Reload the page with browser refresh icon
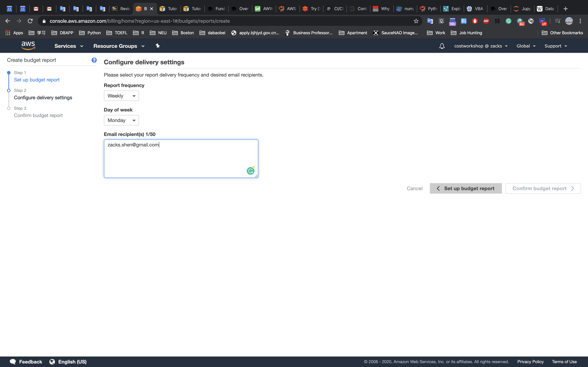The height and width of the screenshot is (367, 588). (30, 21)
